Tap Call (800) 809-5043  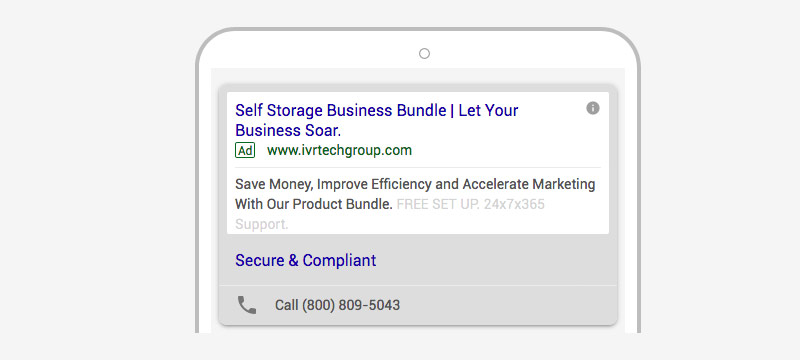337,305
